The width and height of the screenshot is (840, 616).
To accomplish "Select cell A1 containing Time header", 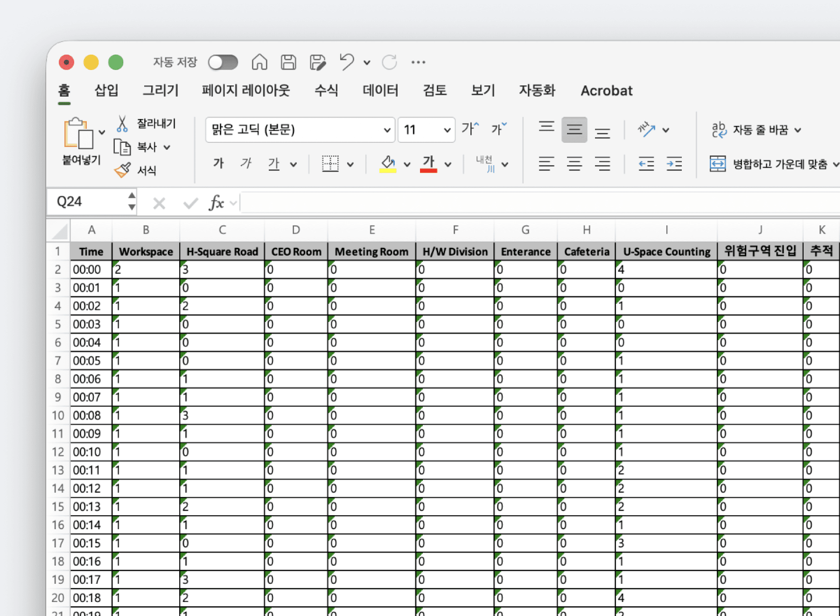I will 91,251.
